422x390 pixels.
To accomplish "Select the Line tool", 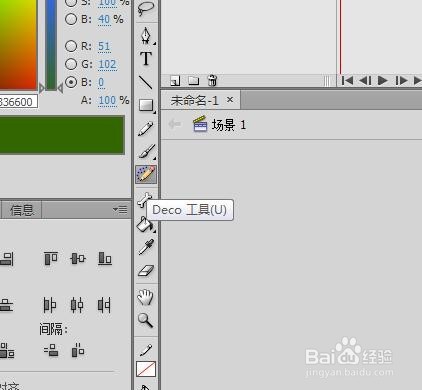I will [x=146, y=82].
